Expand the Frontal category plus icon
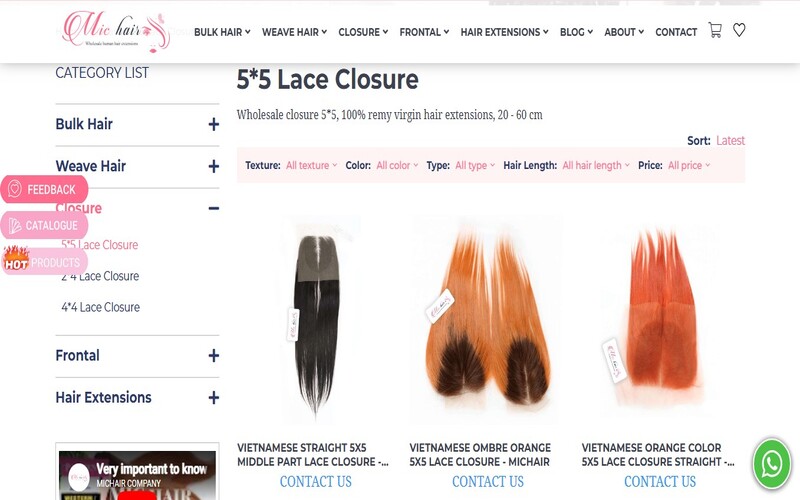 click(214, 356)
